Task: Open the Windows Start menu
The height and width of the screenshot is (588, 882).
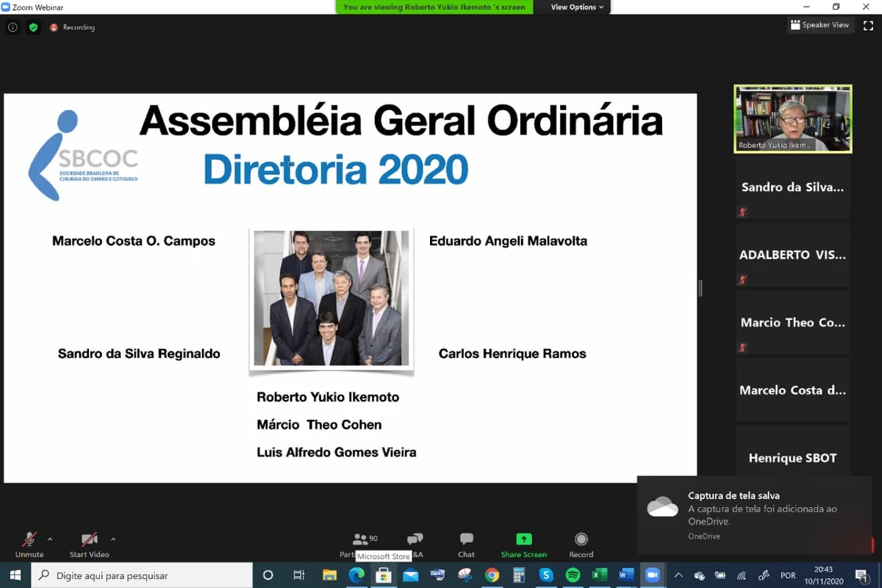Action: 15,576
